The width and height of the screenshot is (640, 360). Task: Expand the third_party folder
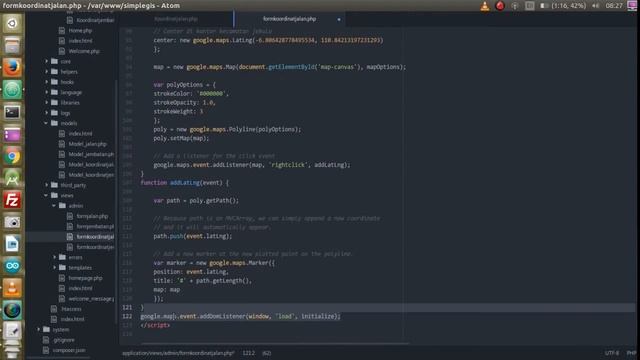(73, 185)
